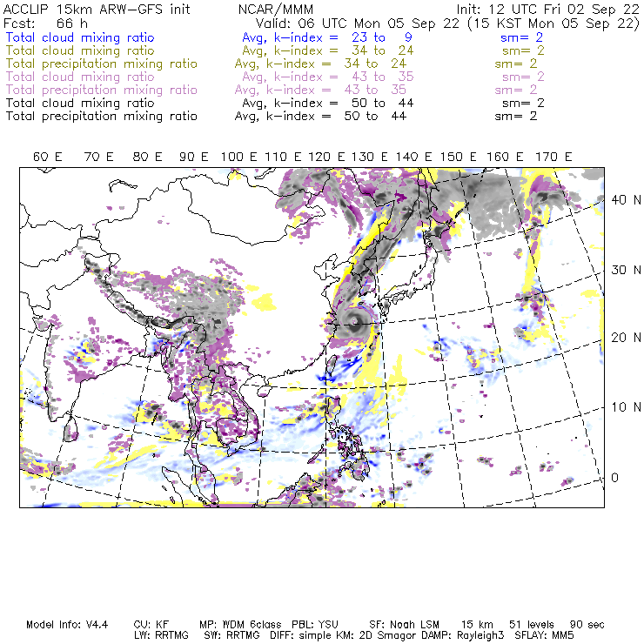This screenshot has height=644, width=644.
Task: Click the 'Model Info: V4.4' text
Action: tap(67, 625)
